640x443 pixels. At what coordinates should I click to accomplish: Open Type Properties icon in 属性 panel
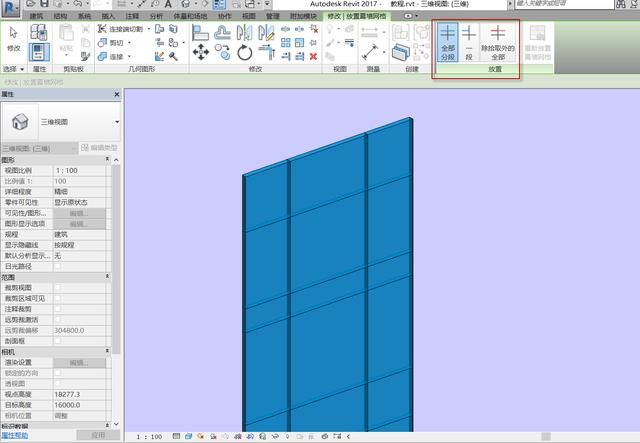click(x=39, y=33)
